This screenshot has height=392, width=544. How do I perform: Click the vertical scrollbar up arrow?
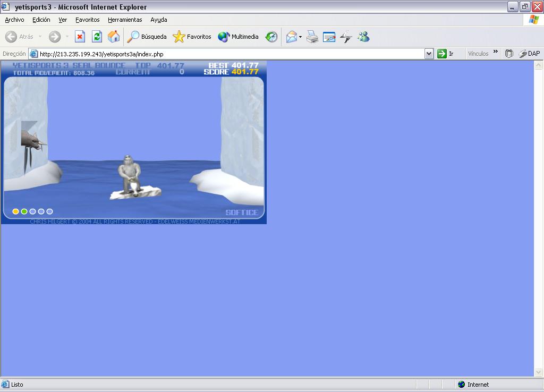[x=539, y=65]
